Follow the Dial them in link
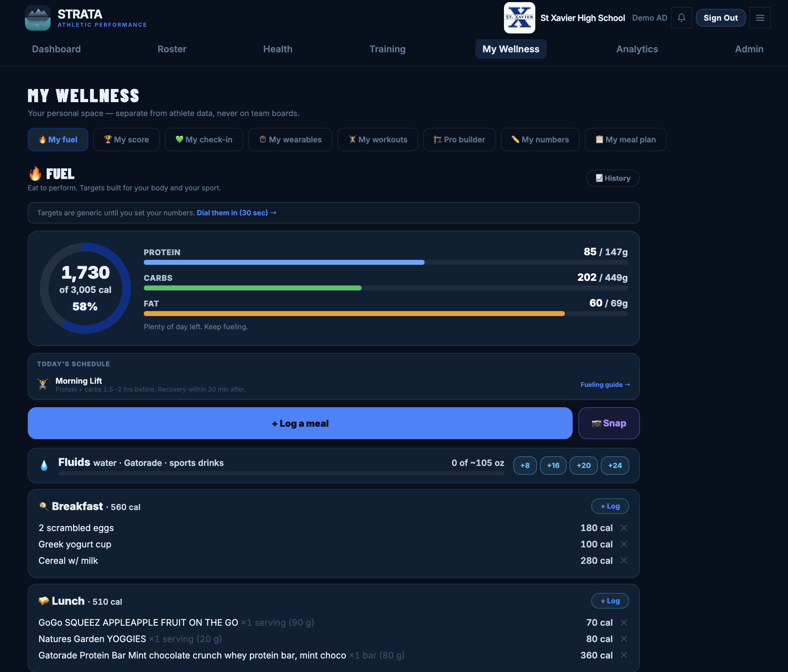The height and width of the screenshot is (672, 788). [237, 212]
